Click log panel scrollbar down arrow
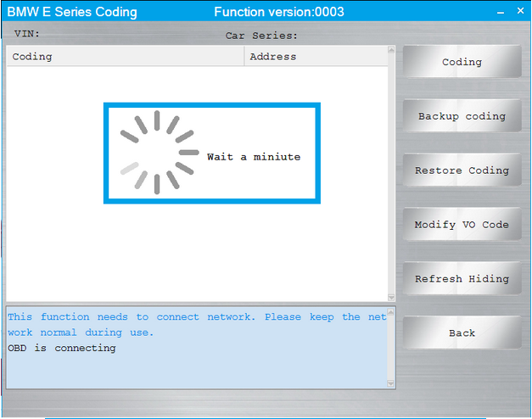Viewport: 532px width, 419px height. tap(391, 383)
